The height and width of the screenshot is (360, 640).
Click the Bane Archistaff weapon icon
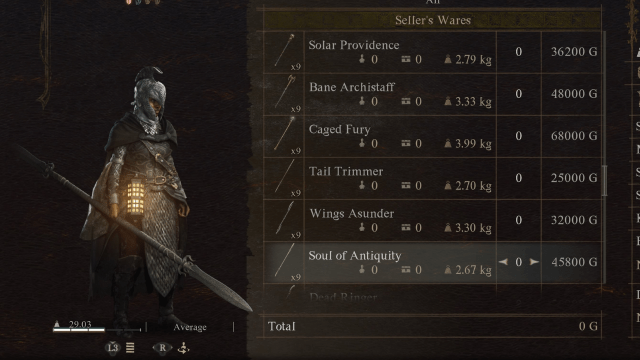(284, 94)
